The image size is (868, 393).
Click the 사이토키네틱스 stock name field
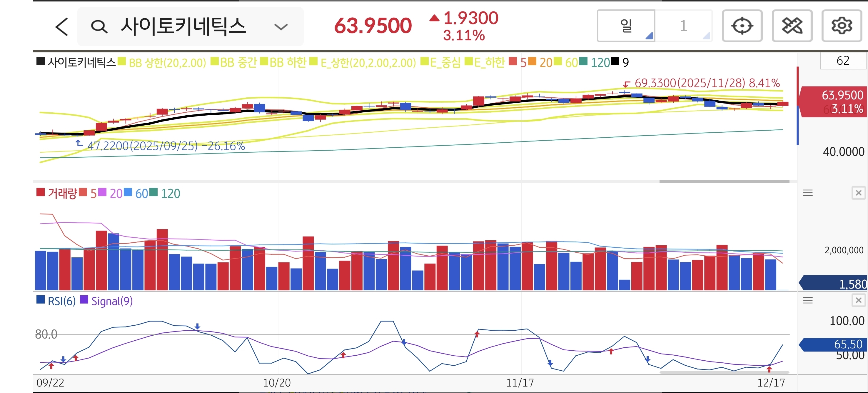coord(184,27)
